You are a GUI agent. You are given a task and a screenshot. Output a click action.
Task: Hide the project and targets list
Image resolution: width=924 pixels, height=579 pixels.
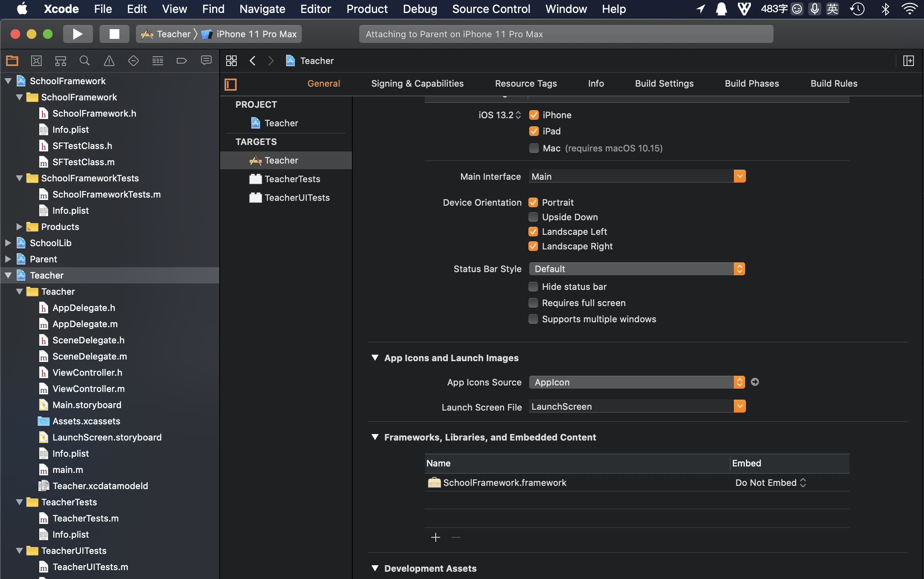pyautogui.click(x=231, y=84)
